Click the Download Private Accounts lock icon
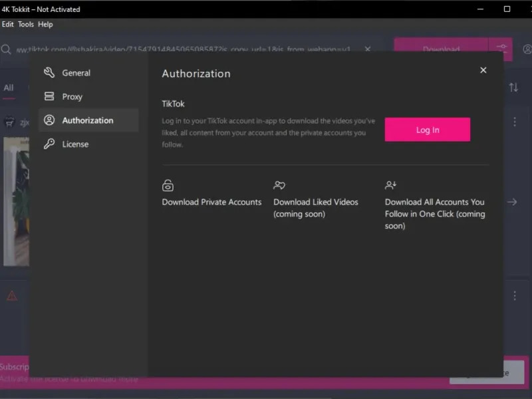This screenshot has width=532, height=399. click(168, 186)
